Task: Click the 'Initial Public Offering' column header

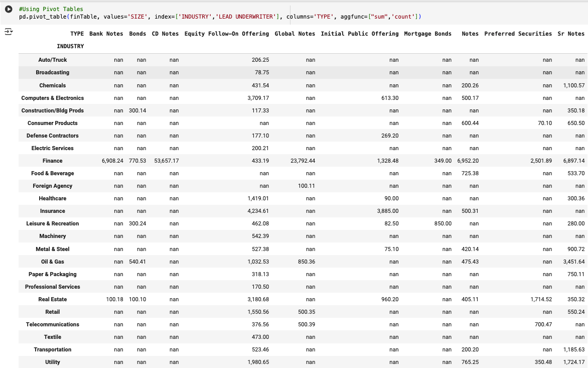Action: pyautogui.click(x=359, y=34)
